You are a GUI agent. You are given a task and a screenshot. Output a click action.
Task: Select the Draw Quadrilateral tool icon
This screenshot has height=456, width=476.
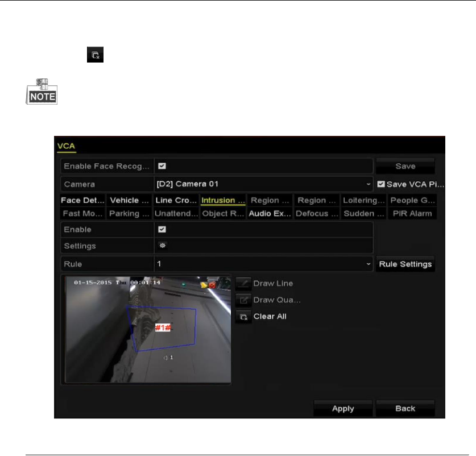(243, 300)
